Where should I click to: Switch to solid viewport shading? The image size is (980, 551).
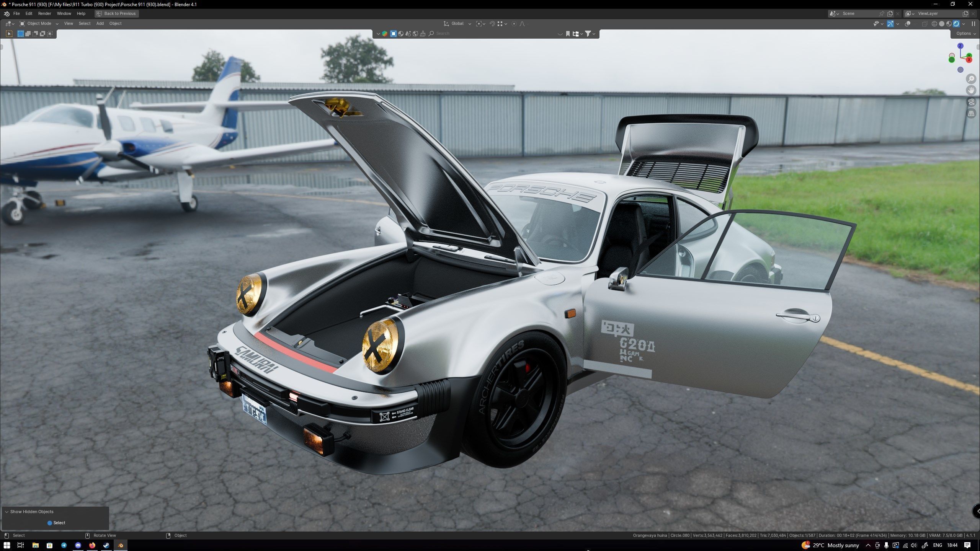[x=942, y=24]
